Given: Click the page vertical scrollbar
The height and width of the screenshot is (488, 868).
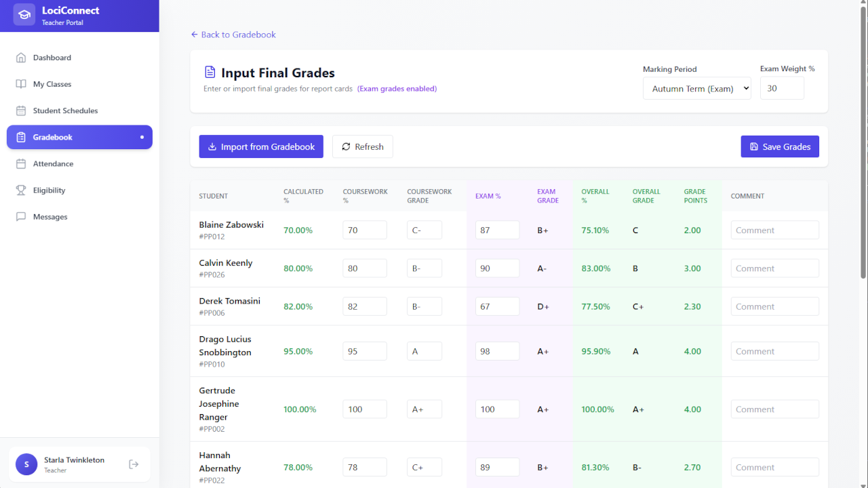Looking at the screenshot, I should (x=863, y=142).
